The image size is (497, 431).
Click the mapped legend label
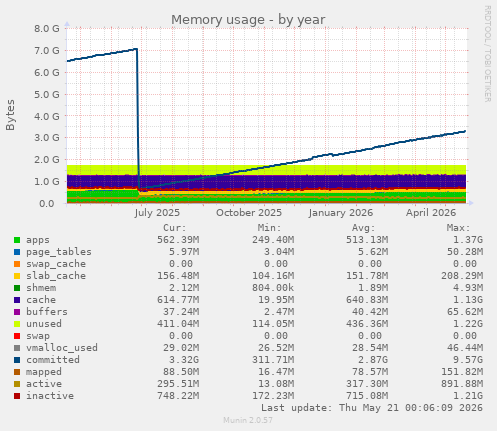(44, 372)
